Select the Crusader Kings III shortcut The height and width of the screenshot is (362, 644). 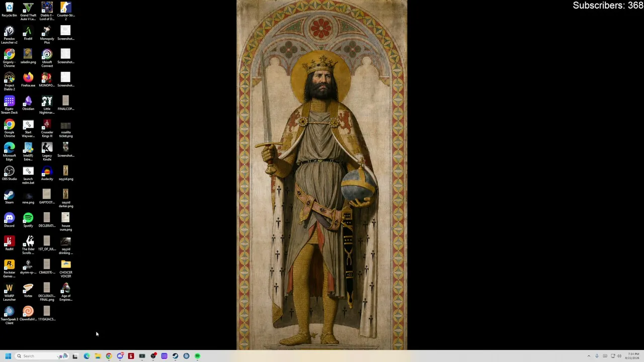click(x=47, y=128)
